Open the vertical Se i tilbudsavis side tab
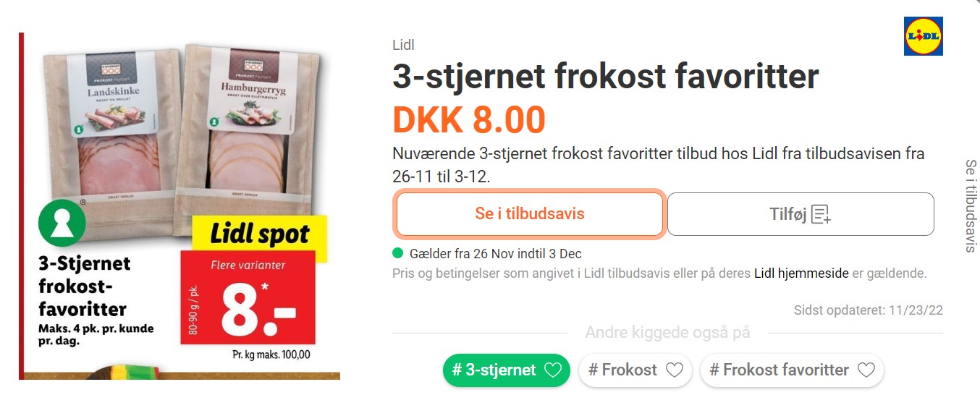980x408 pixels. pyautogui.click(x=971, y=205)
